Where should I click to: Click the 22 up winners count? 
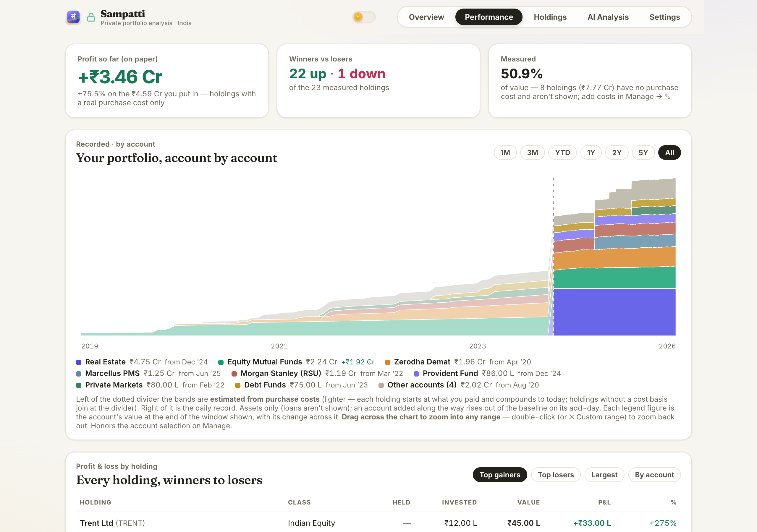click(308, 74)
